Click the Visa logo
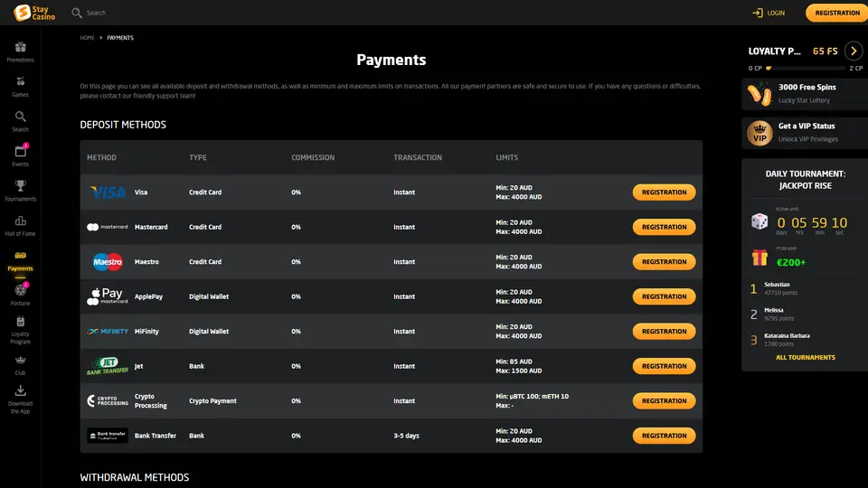This screenshot has width=868, height=488. tap(108, 192)
